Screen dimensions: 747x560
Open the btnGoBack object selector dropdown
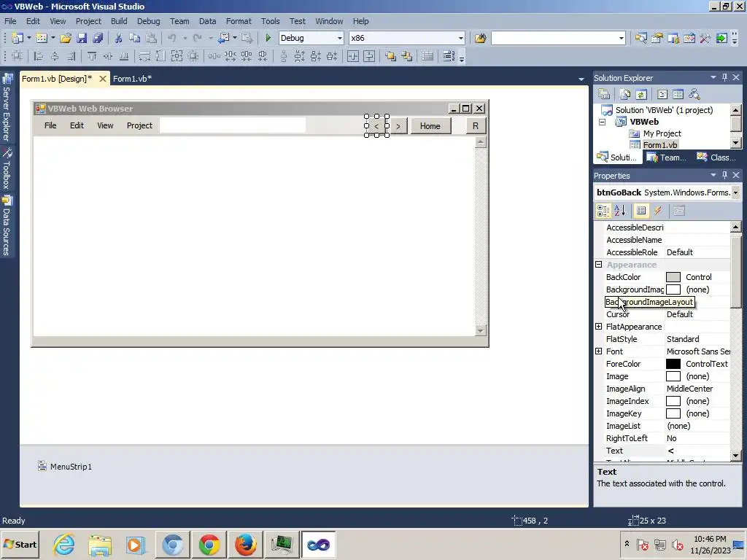[x=735, y=192]
